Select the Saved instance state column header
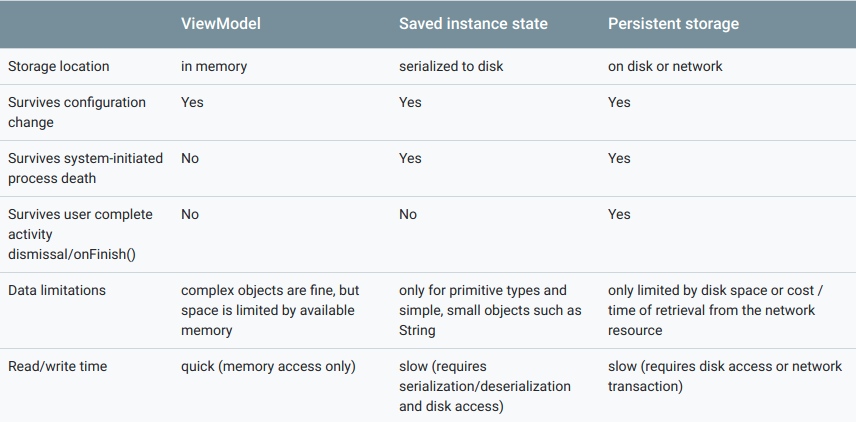The height and width of the screenshot is (422, 856). (473, 24)
